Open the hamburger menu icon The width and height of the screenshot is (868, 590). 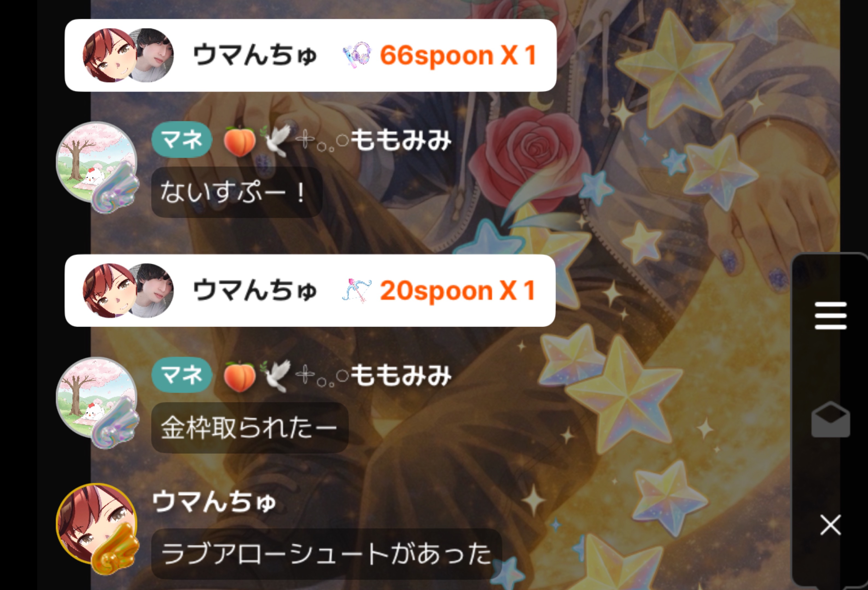830,316
